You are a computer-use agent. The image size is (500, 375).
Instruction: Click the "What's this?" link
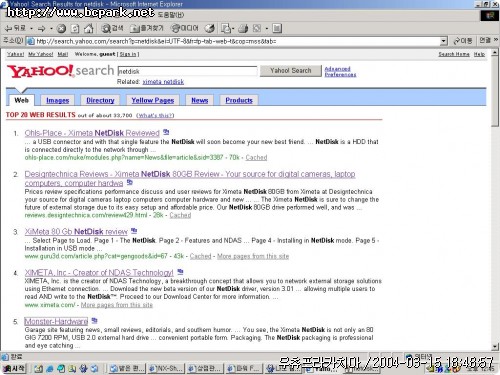pos(155,115)
